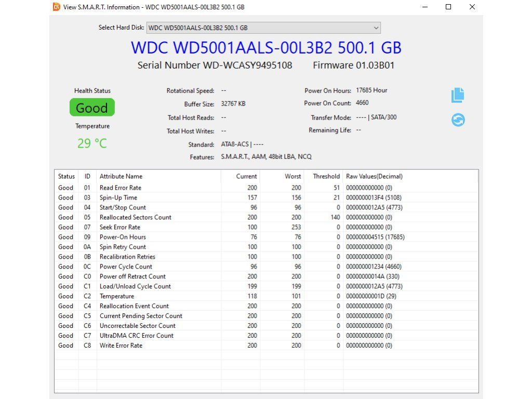The height and width of the screenshot is (399, 532).
Task: Select the Temperature attribute row
Action: pos(117,296)
